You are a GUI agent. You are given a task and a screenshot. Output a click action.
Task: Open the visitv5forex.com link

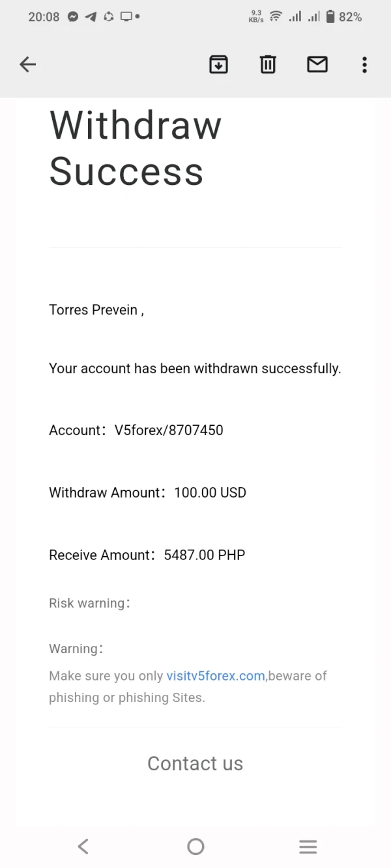coord(216,676)
